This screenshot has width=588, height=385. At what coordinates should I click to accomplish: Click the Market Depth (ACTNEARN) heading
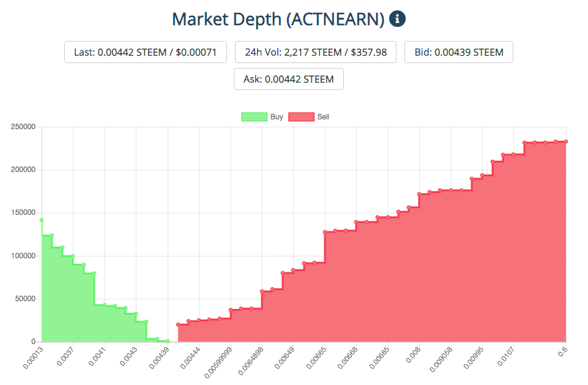[x=278, y=19]
